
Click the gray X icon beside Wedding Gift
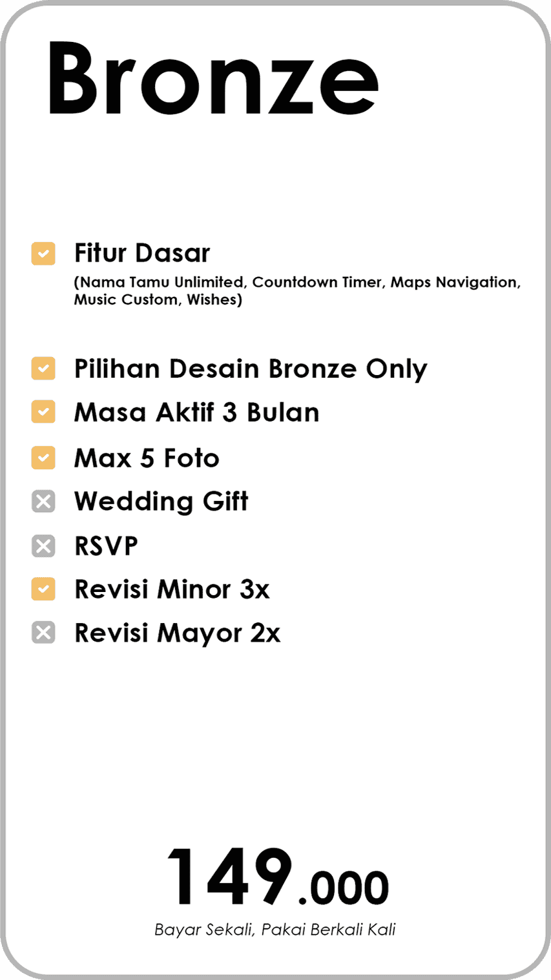pos(43,501)
